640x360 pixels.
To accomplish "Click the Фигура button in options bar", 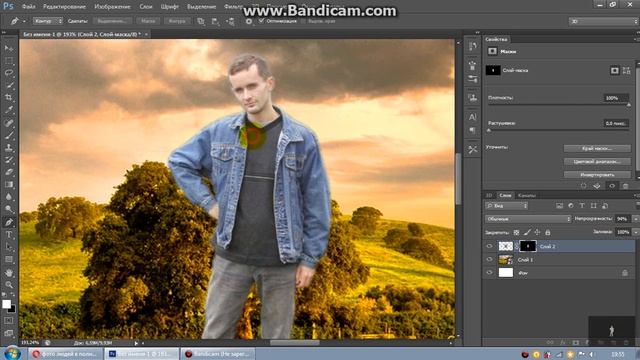I will point(177,21).
